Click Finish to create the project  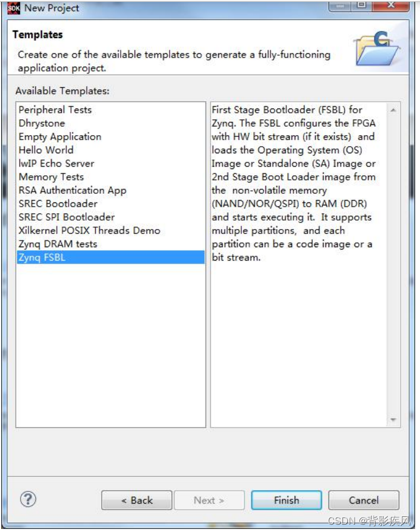tap(287, 500)
